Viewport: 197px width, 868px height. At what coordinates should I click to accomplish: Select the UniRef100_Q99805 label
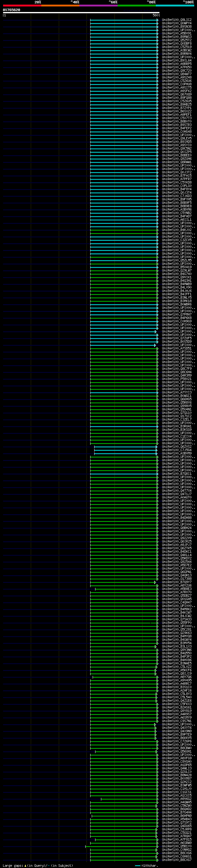pyautogui.click(x=177, y=406)
